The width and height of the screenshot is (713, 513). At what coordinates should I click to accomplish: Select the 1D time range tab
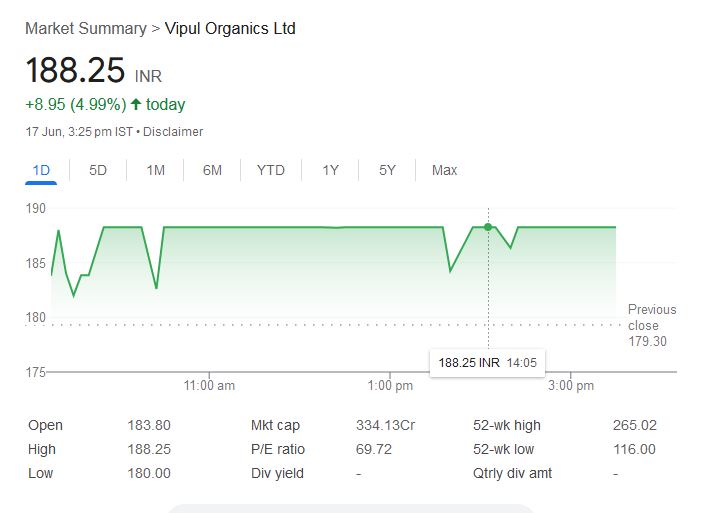(41, 170)
